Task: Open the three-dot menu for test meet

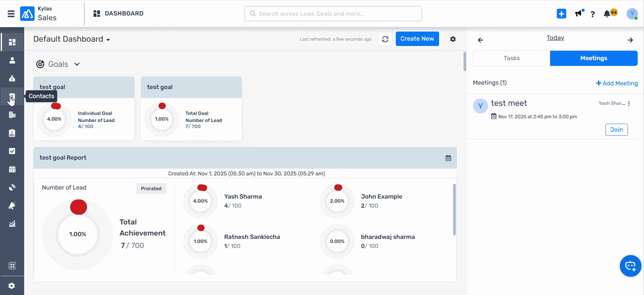Action: [x=629, y=104]
